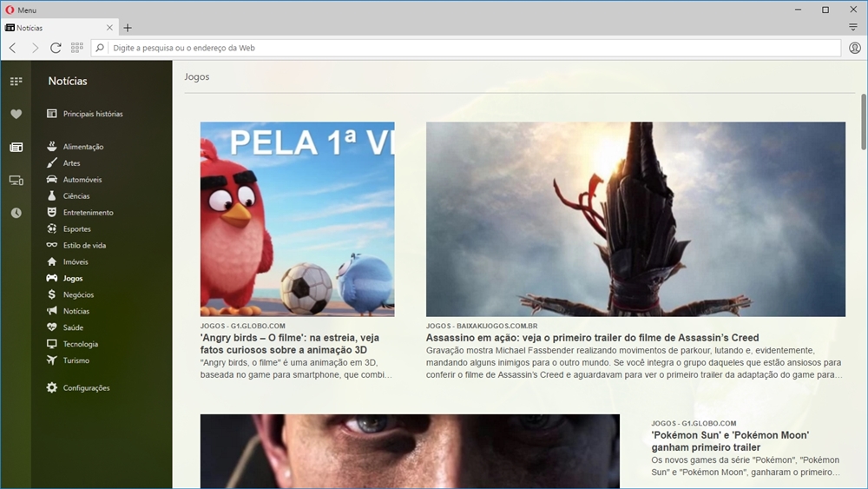Screen dimensions: 868x489
Task: Open News icon in left sidebar
Action: (16, 148)
